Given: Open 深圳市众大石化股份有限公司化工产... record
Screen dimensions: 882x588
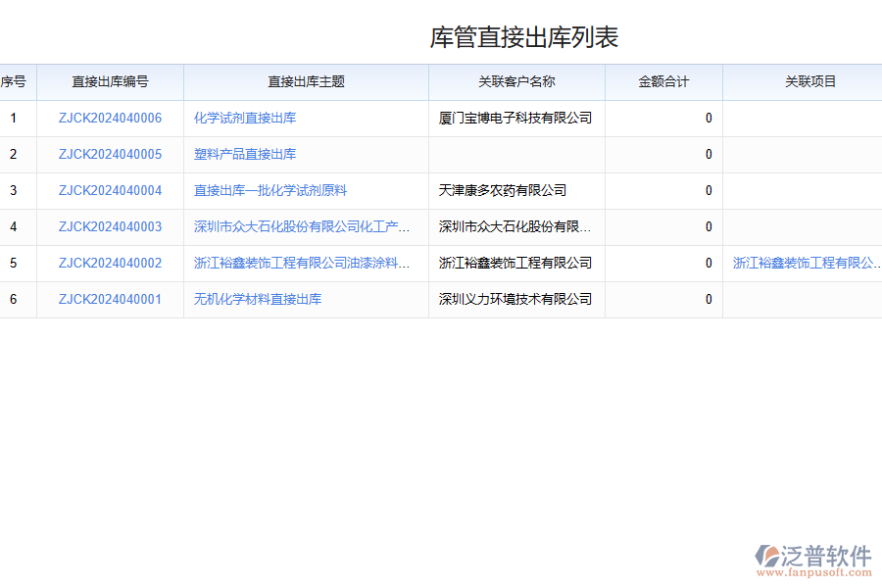Looking at the screenshot, I should coord(301,226).
